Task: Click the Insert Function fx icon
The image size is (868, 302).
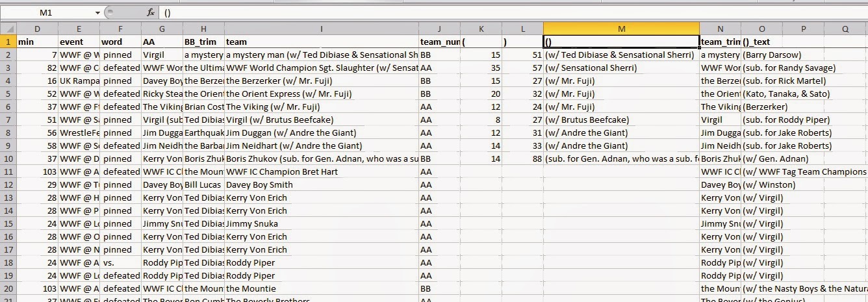Action: point(150,12)
